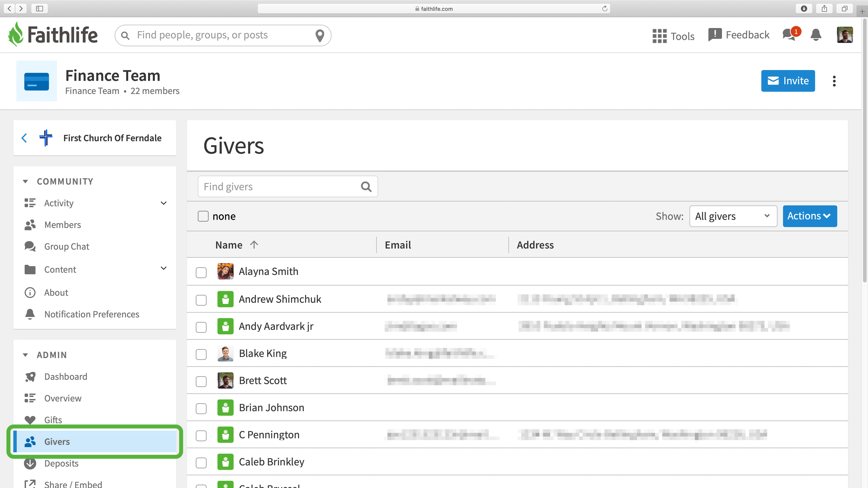Sort by Address column header
868x488 pixels.
(535, 245)
